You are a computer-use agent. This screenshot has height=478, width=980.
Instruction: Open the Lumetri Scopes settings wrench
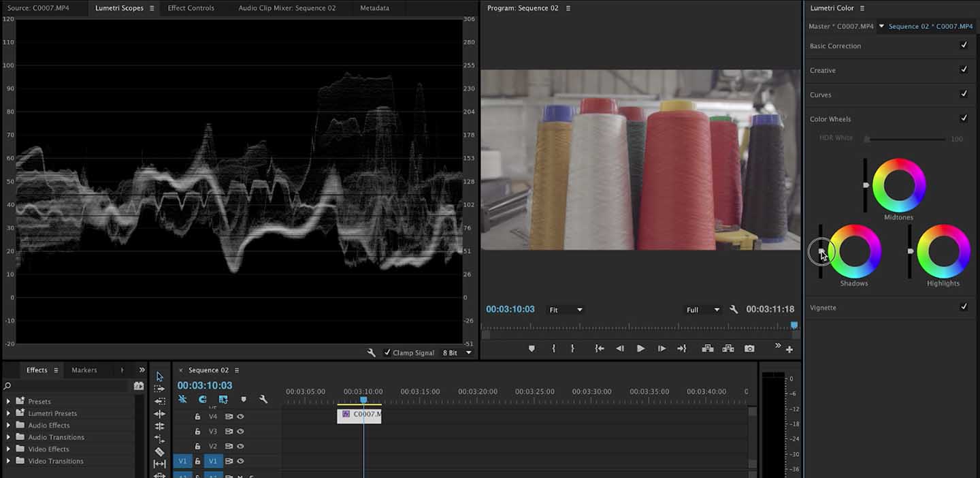[371, 353]
